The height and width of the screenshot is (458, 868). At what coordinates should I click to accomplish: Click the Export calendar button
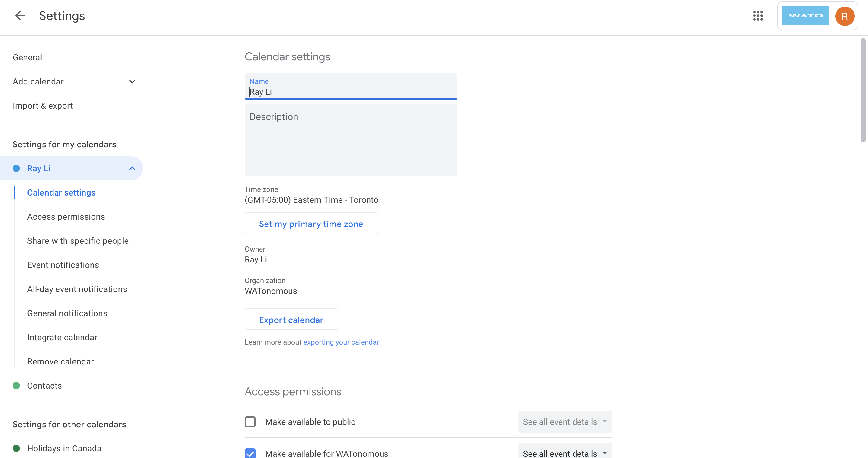pyautogui.click(x=291, y=319)
